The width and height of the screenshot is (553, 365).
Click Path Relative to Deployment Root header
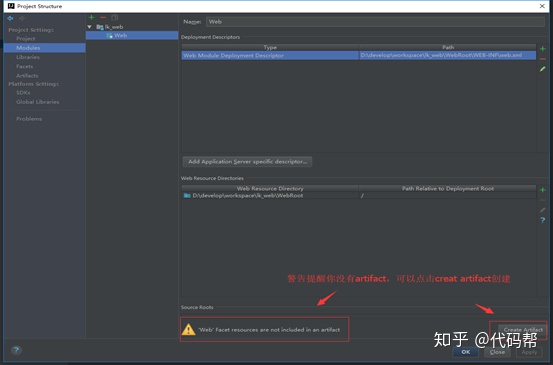(448, 188)
